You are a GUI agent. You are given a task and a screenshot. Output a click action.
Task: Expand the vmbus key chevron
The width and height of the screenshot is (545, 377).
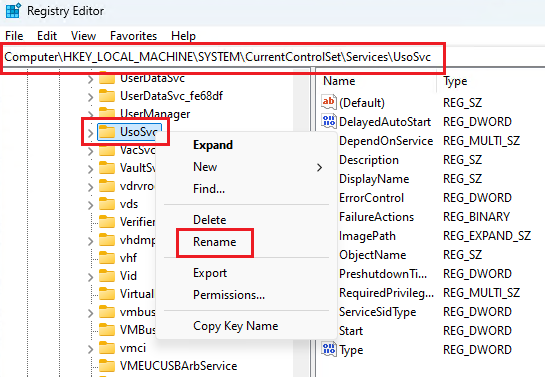(x=90, y=313)
